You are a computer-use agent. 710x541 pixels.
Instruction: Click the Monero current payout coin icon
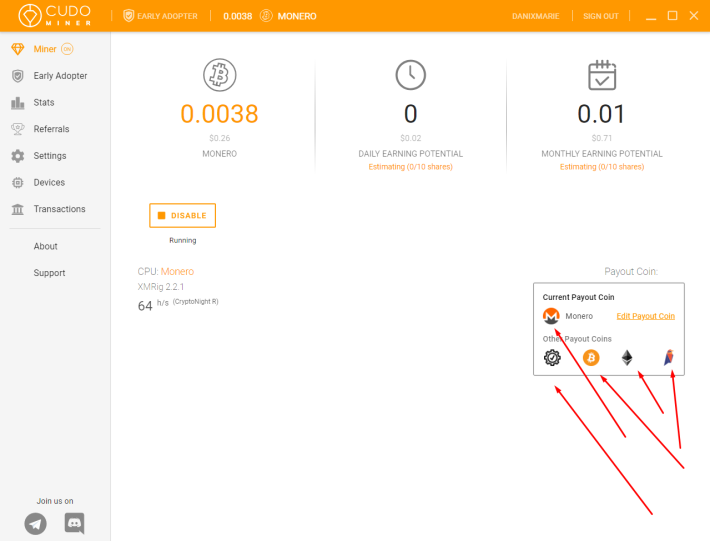(551, 316)
